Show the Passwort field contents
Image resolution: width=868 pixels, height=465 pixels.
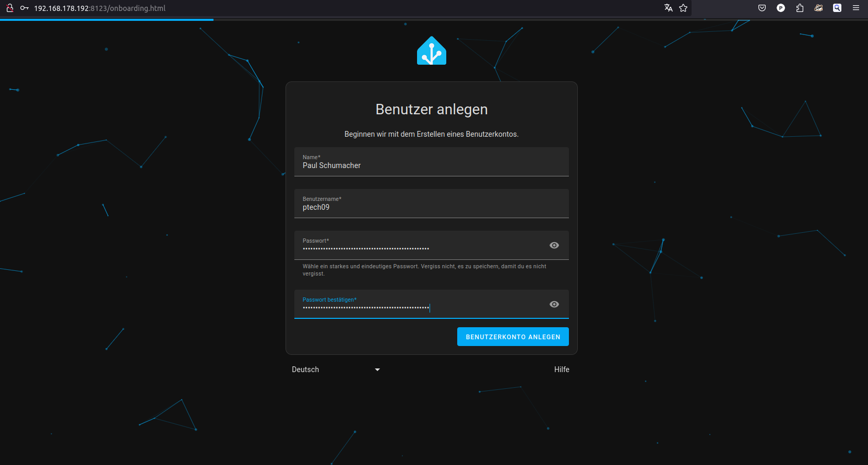tap(554, 245)
